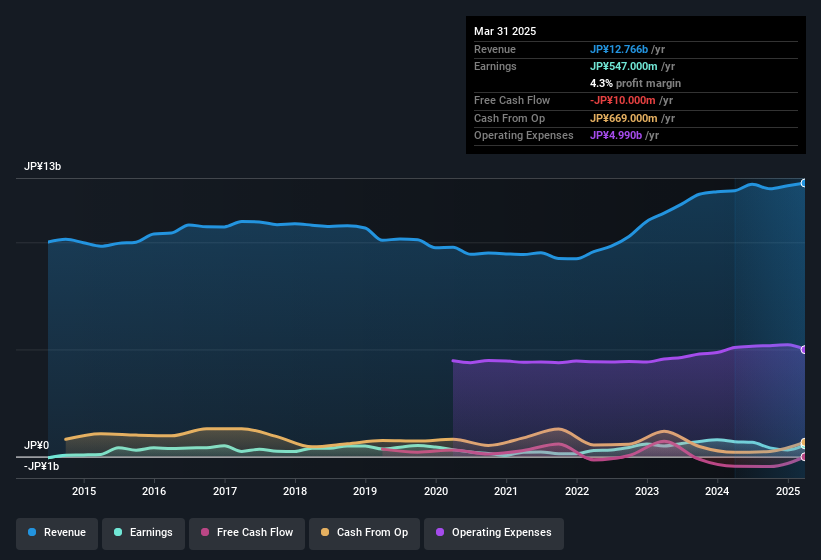Click the 2017 x-axis label
Viewport: 821px width, 560px height.
click(225, 491)
